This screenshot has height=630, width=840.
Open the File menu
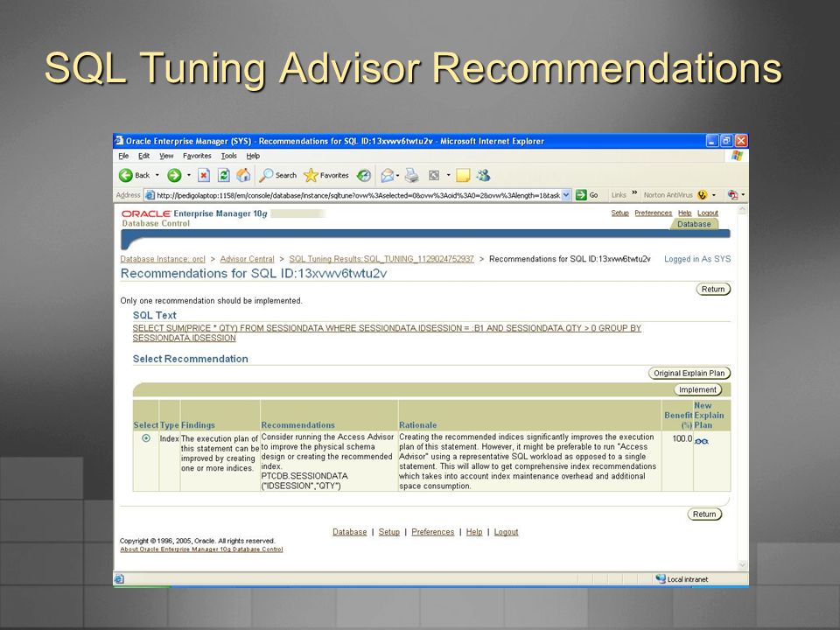click(123, 156)
